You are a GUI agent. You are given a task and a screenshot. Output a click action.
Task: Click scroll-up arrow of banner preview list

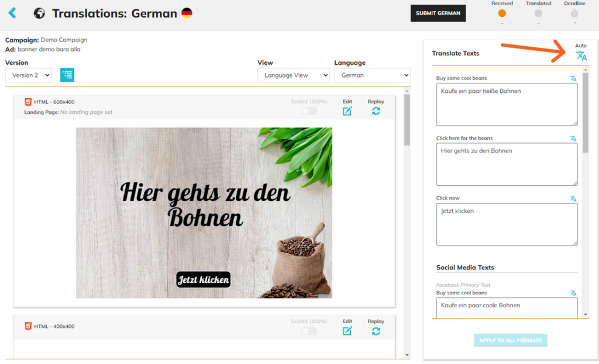(x=407, y=91)
